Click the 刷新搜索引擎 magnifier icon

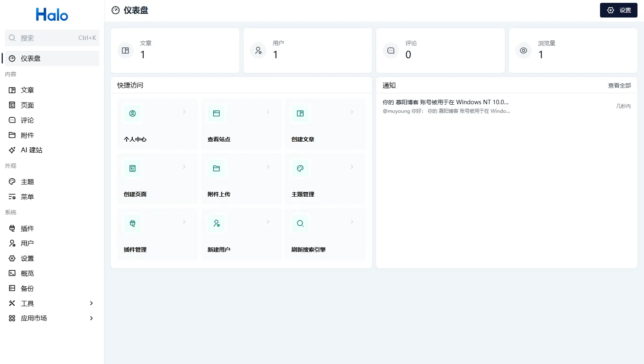click(x=300, y=224)
